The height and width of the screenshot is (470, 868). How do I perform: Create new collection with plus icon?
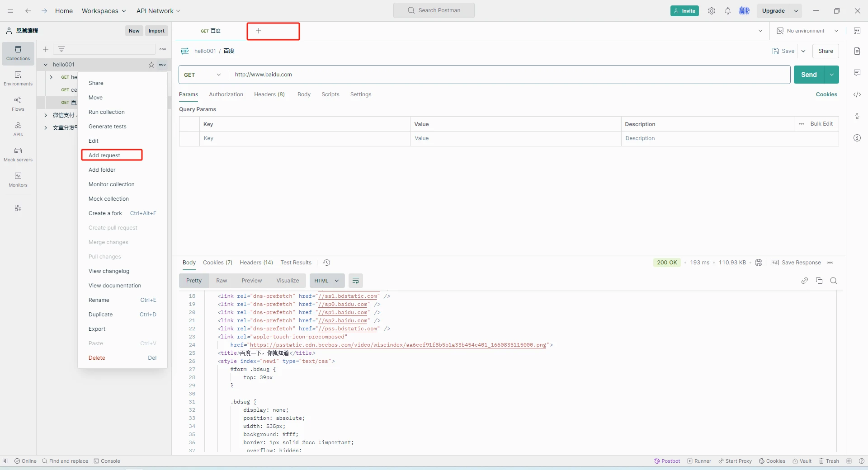pyautogui.click(x=46, y=49)
